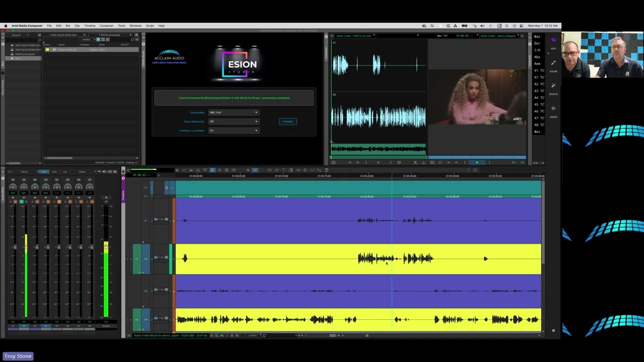Open the Color workspace icon
This screenshot has width=644, height=362.
click(553, 63)
